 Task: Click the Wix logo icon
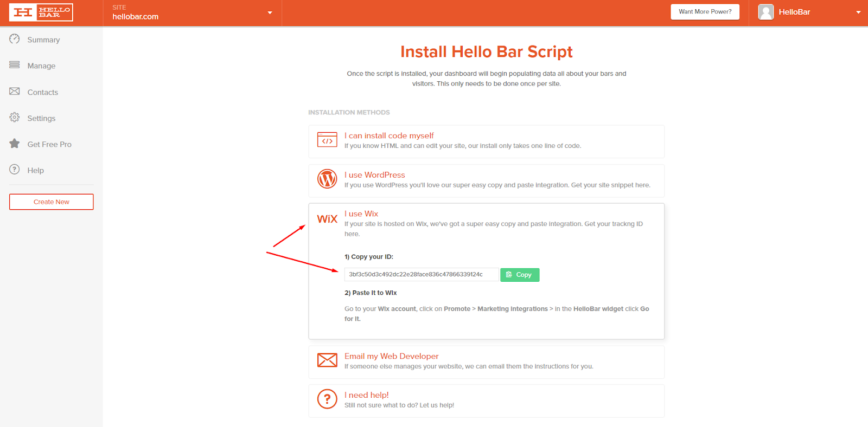tap(327, 219)
